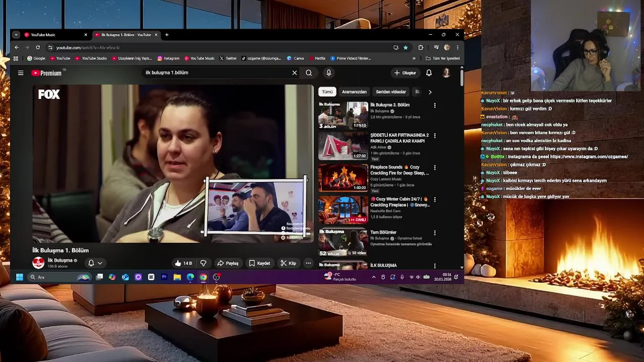Open options for Fireplace Sounds video
The image size is (644, 362).
coord(435,167)
